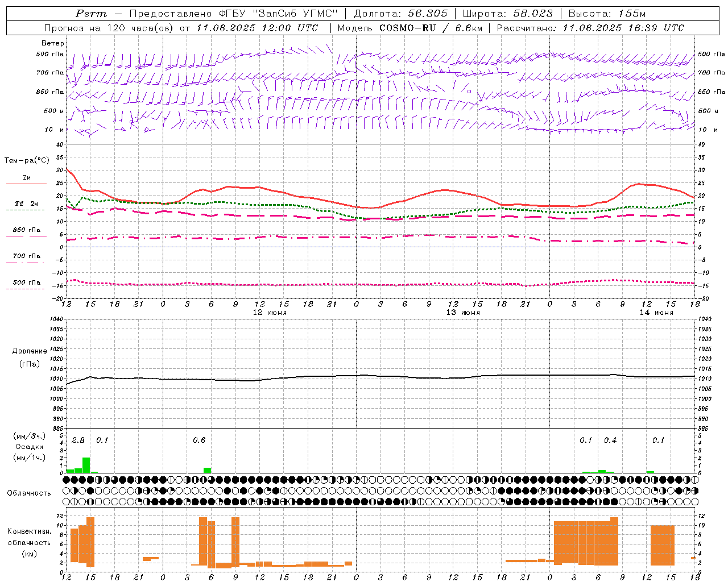Click the '0.6' precipitation total value
This screenshot has width=728, height=582.
pos(199,440)
